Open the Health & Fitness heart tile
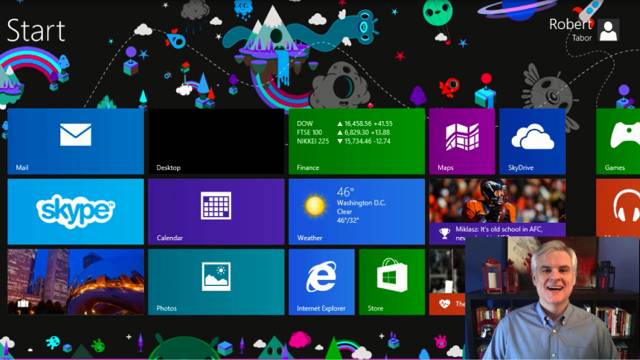Screen dimensions: 640x360 tap(447, 282)
